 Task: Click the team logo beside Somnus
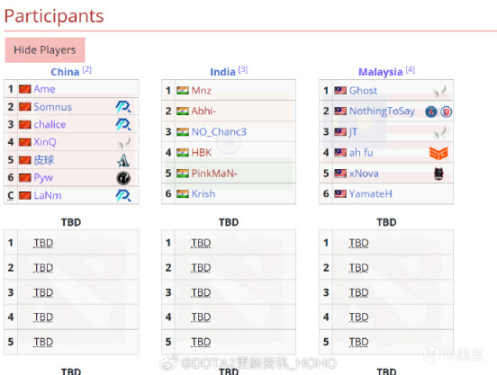(x=123, y=107)
